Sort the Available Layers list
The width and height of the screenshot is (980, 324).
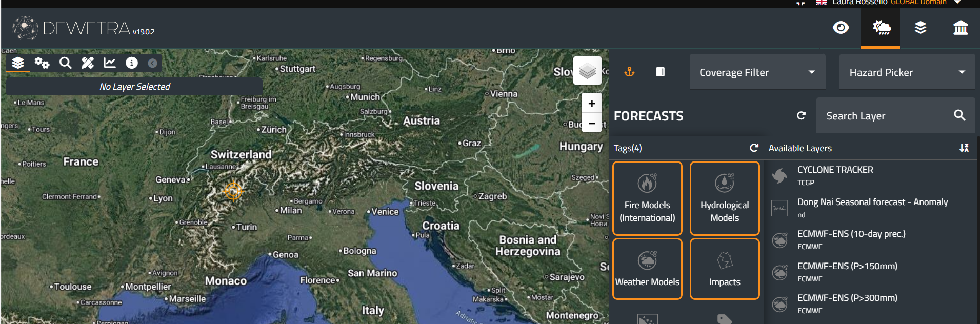964,148
